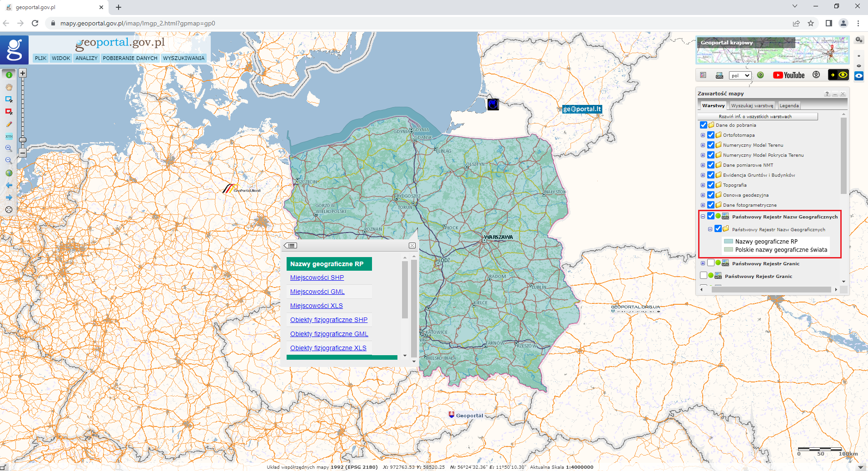
Task: Open the XYH coordinates tool
Action: (x=9, y=136)
